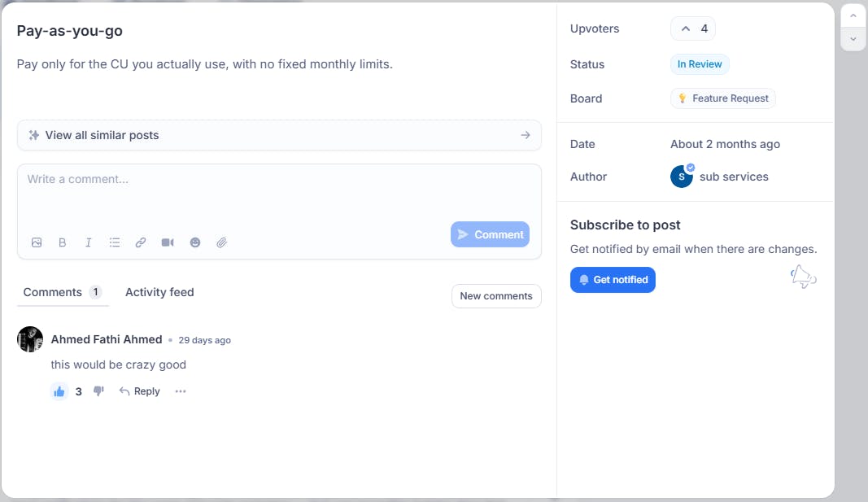The height and width of the screenshot is (502, 868).
Task: Switch to the Activity feed tab
Action: [x=159, y=292]
